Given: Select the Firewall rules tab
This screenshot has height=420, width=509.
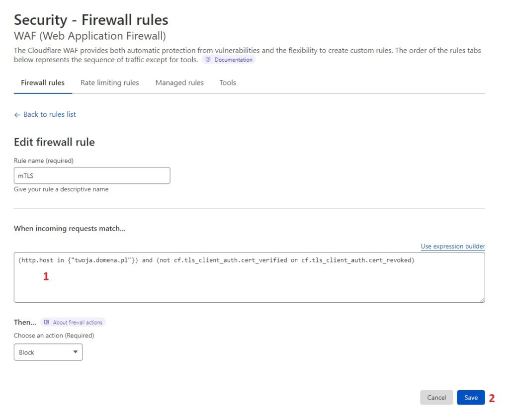Looking at the screenshot, I should click(x=42, y=83).
